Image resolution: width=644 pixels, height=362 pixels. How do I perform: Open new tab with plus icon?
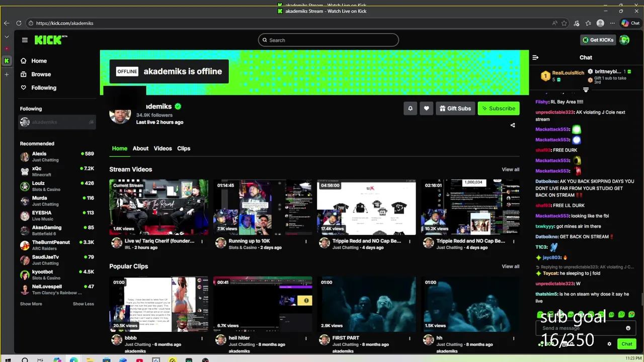pyautogui.click(x=7, y=74)
